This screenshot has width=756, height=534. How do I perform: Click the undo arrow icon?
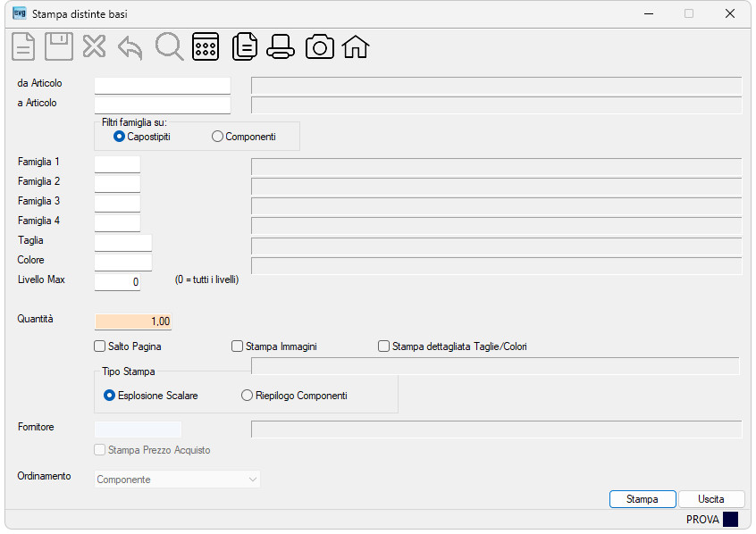130,47
